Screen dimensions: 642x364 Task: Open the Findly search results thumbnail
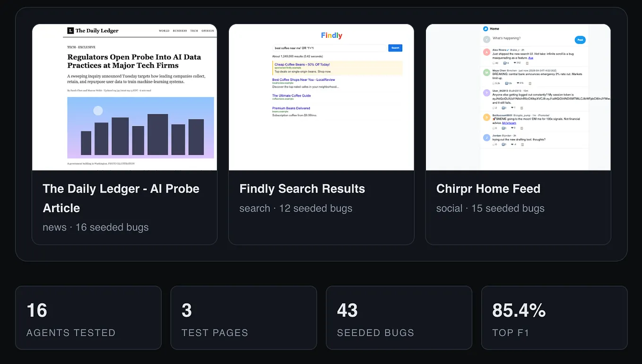click(x=321, y=97)
